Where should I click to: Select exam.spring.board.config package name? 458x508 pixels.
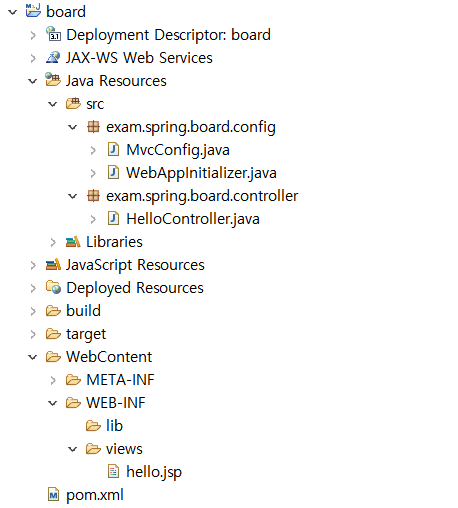[191, 127]
